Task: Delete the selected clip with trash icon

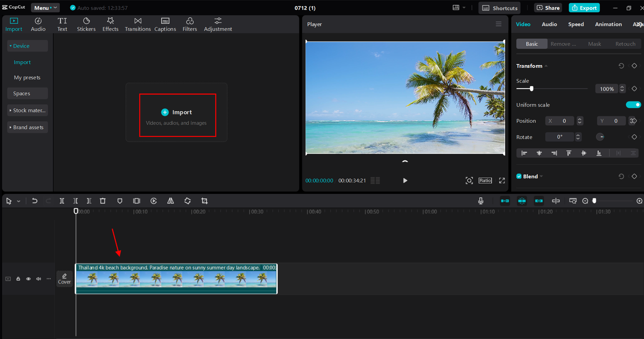Action: [x=103, y=201]
